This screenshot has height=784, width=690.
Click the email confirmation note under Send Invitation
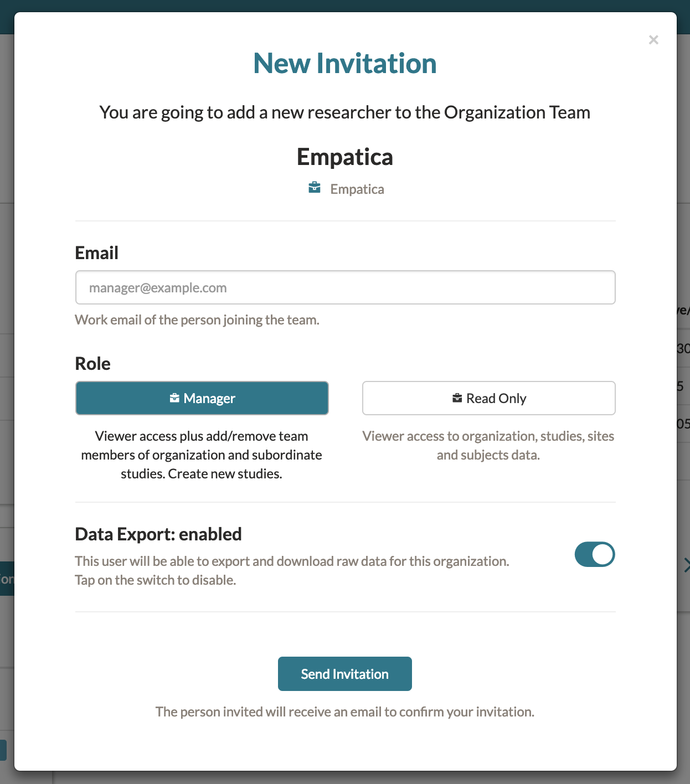click(x=345, y=711)
